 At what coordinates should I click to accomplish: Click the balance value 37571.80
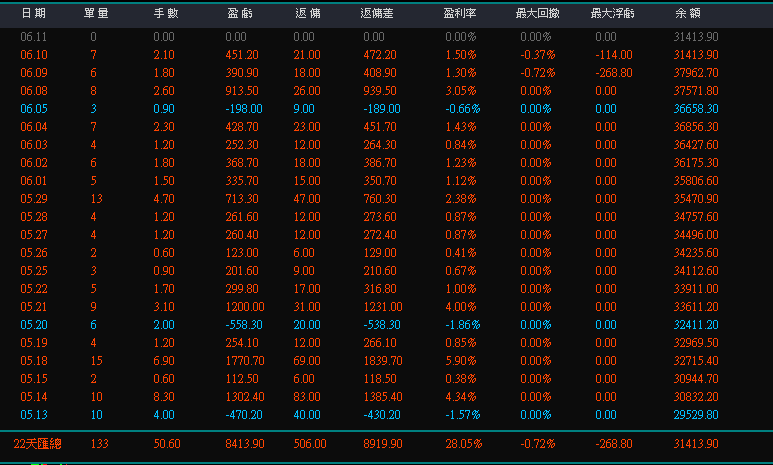click(x=696, y=91)
